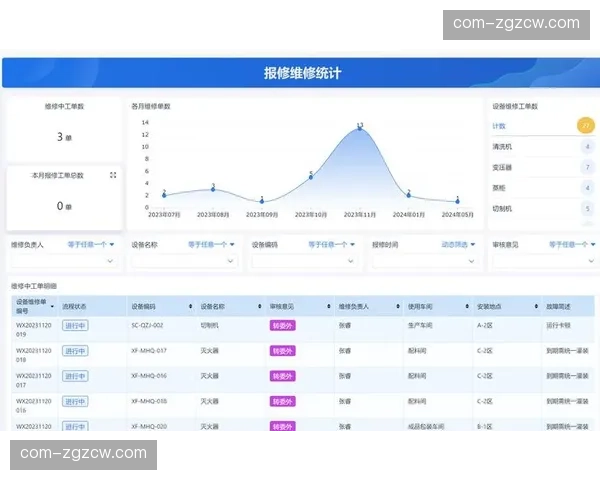Screen dimensions: 600x480
Task: Select the 2023年11月 peak data point
Action: click(360, 128)
